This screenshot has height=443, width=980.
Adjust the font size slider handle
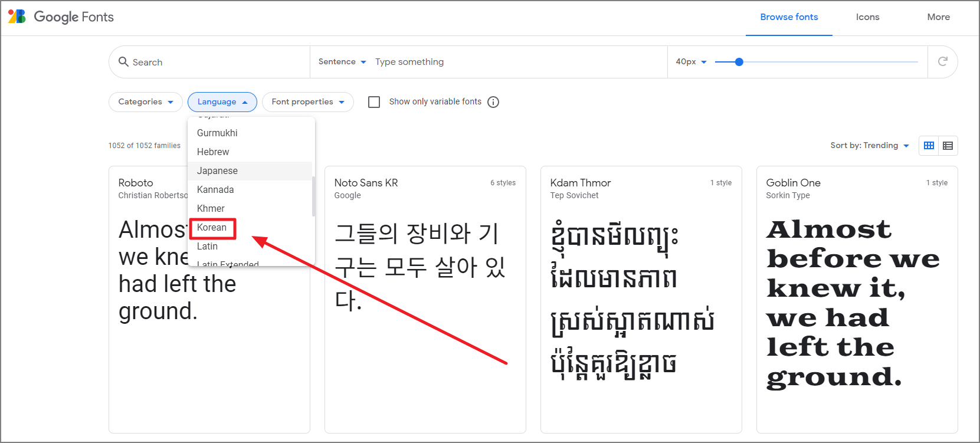point(739,62)
